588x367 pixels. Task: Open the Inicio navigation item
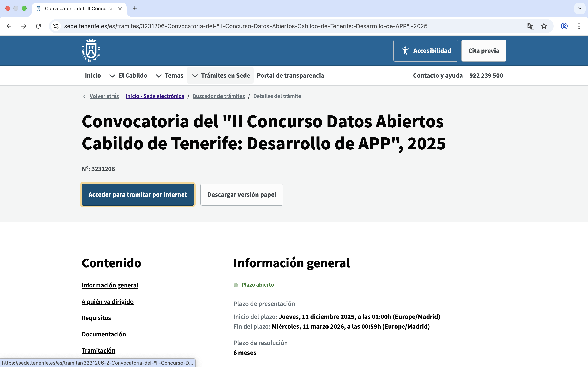click(93, 75)
